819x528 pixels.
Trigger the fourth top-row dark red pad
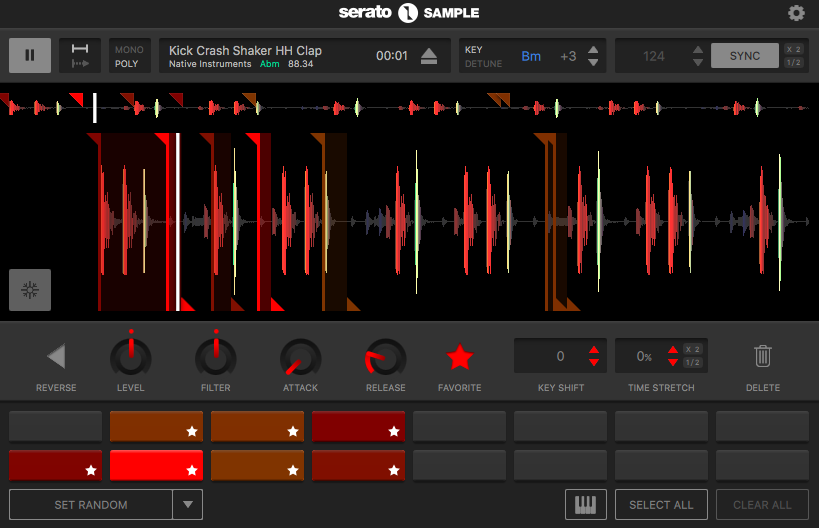click(358, 426)
